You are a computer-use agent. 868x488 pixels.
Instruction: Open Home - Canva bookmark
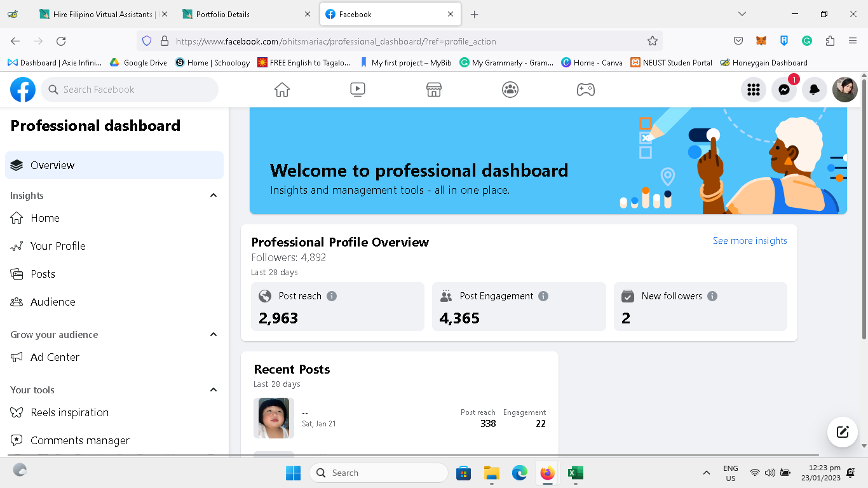(x=592, y=63)
